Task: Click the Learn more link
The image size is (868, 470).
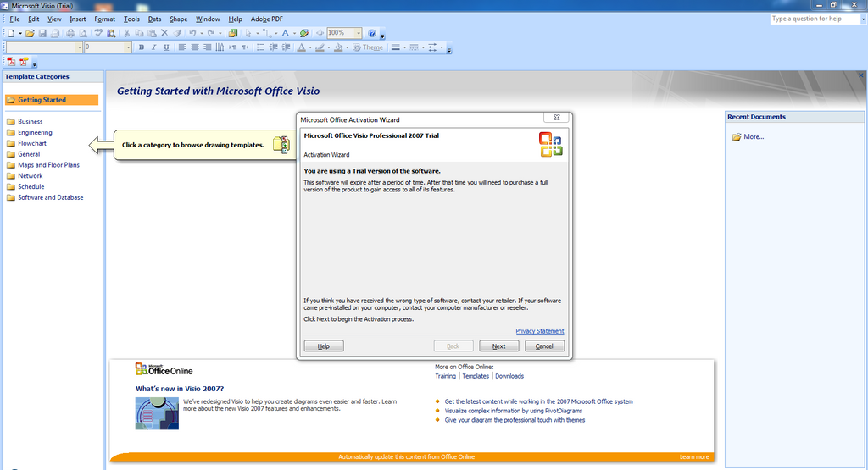Action: point(694,456)
